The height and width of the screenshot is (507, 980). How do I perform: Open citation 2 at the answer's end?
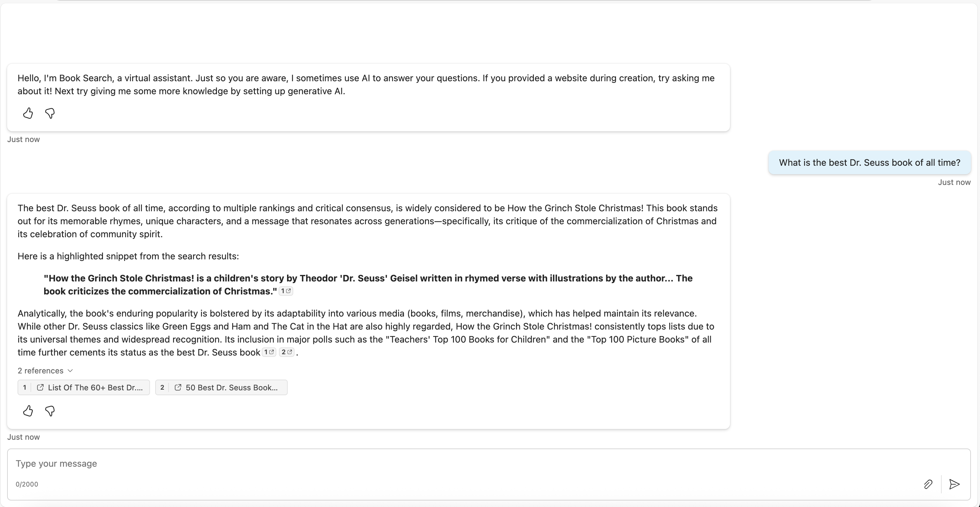(286, 352)
